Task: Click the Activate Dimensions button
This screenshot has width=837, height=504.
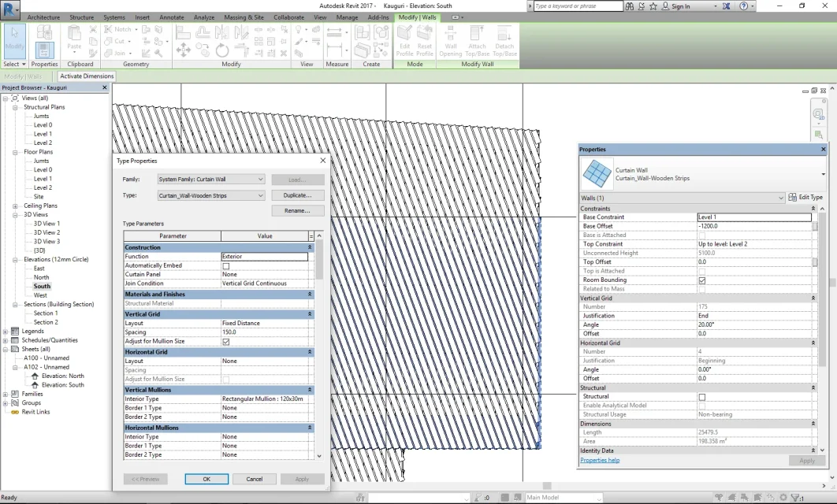Action: 87,76
